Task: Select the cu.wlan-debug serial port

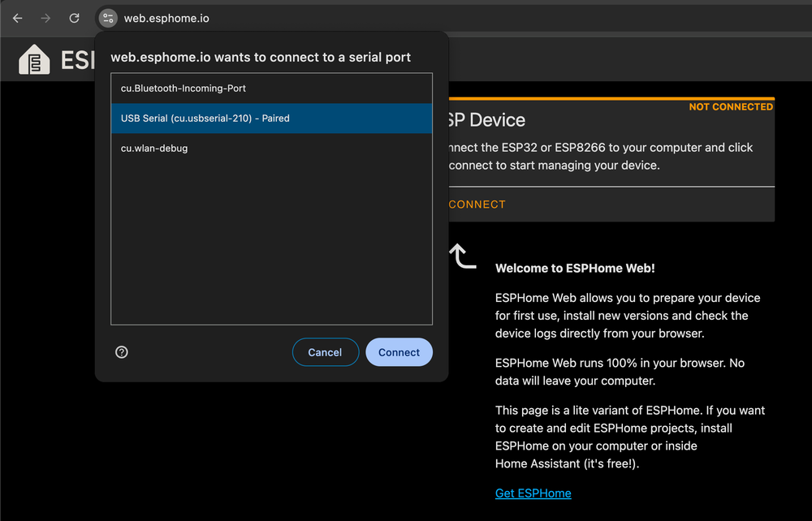Action: [271, 148]
